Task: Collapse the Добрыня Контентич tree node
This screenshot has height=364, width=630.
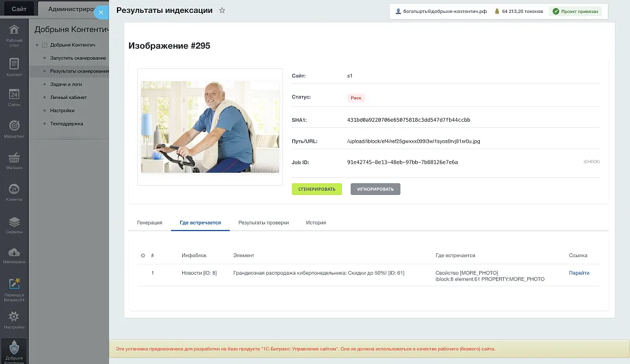Action: [x=37, y=45]
